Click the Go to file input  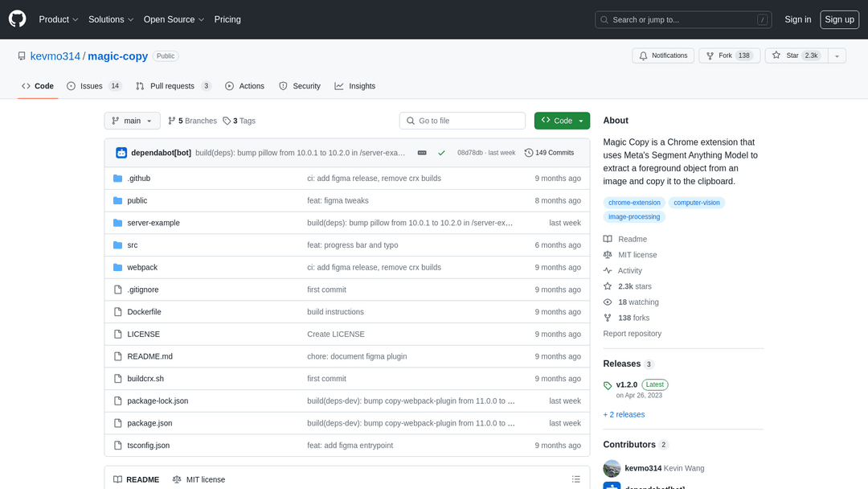(462, 121)
